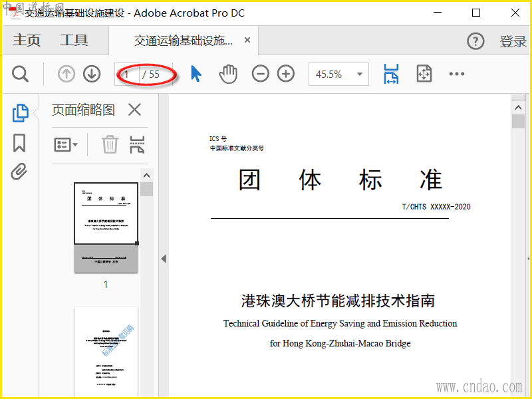Viewport: 532px width, 399px height.
Task: Click 登录 sign-in button
Action: 513,41
